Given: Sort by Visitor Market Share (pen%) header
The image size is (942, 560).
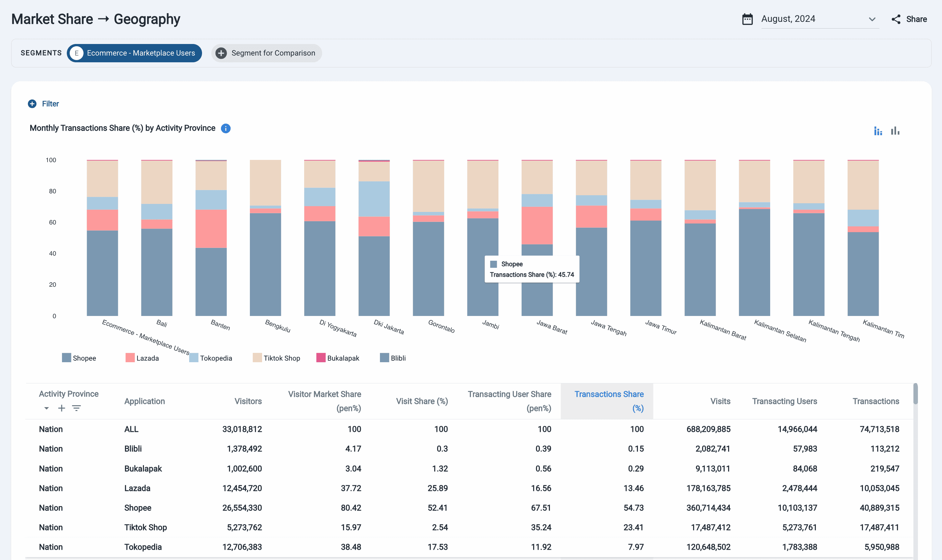Looking at the screenshot, I should click(325, 401).
